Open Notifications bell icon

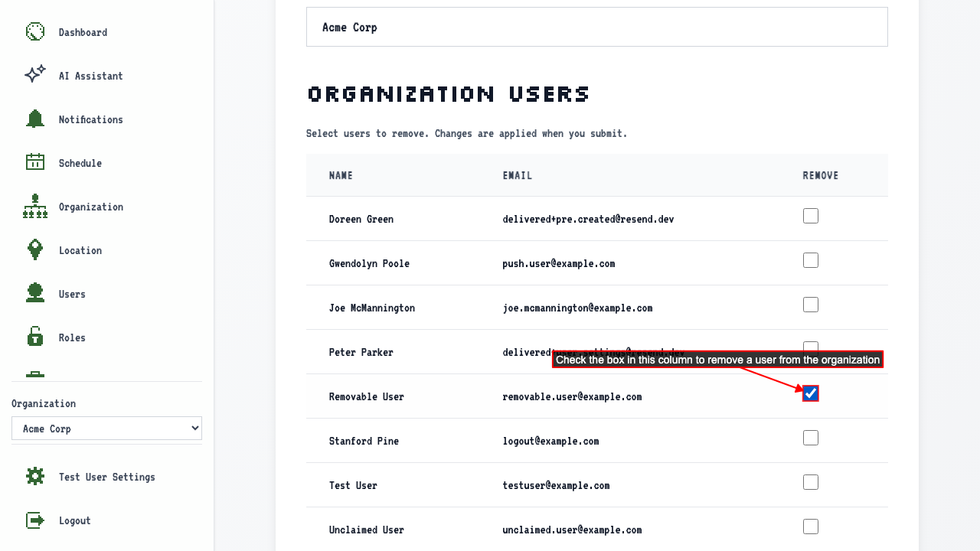(35, 119)
